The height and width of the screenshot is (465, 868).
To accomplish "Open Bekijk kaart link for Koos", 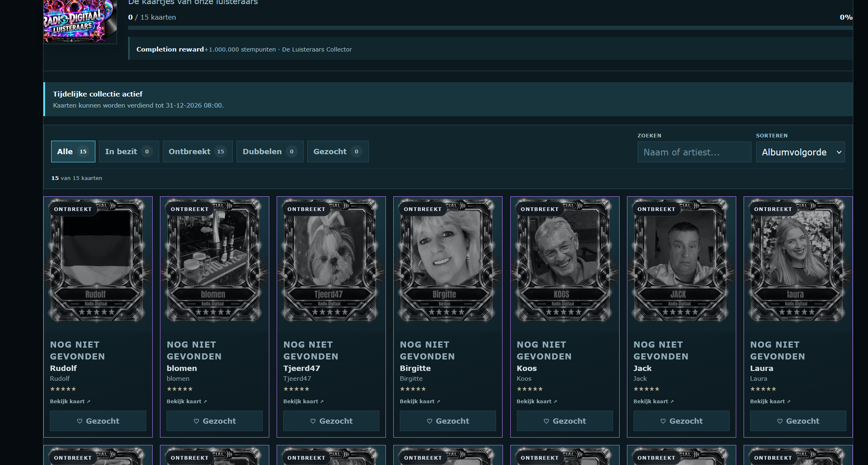I will 537,402.
